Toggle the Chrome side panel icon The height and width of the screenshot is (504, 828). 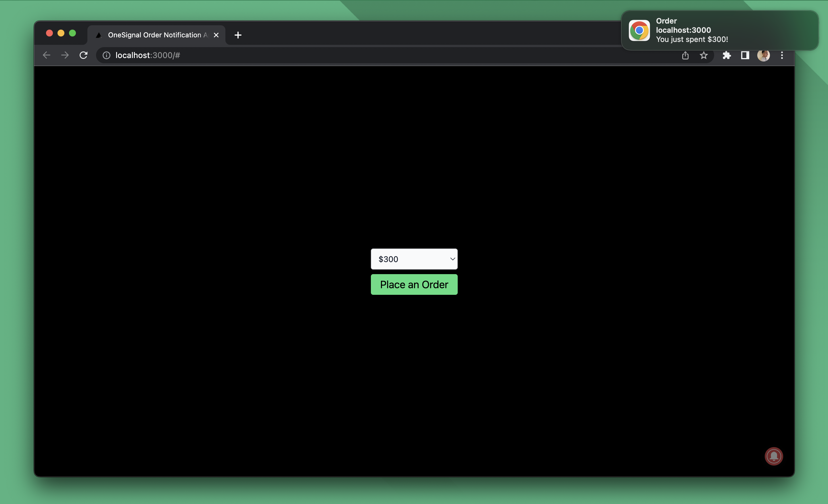(745, 55)
